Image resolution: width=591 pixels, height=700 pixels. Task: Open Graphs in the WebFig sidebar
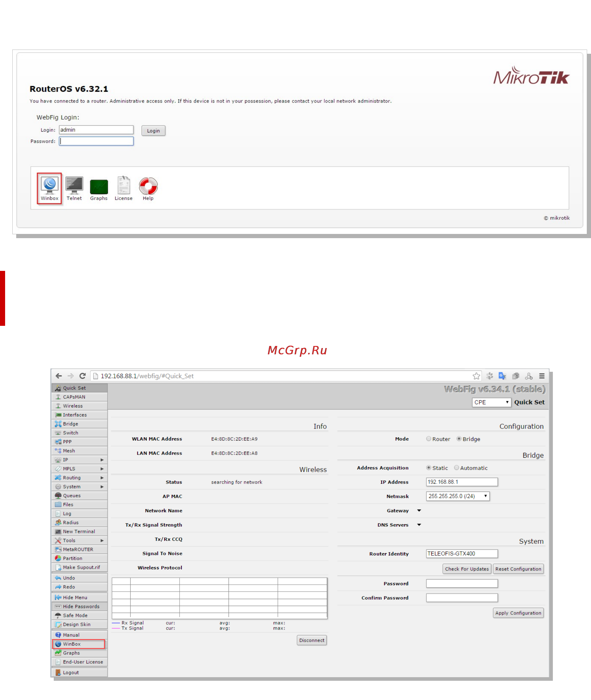[x=79, y=653]
